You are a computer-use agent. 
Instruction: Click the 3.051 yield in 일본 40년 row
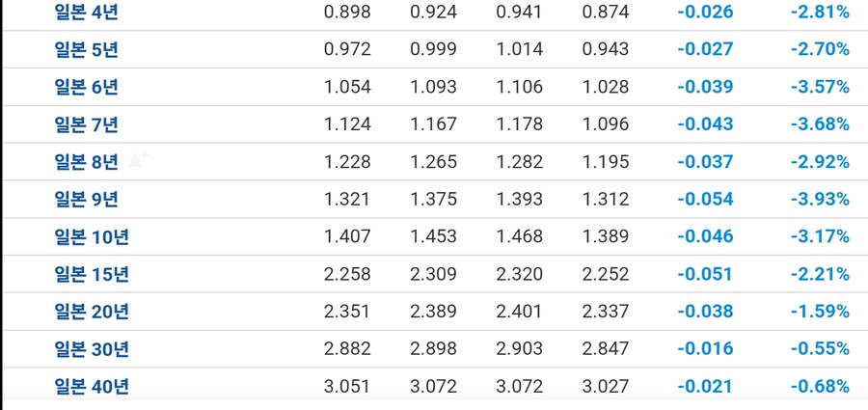347,386
